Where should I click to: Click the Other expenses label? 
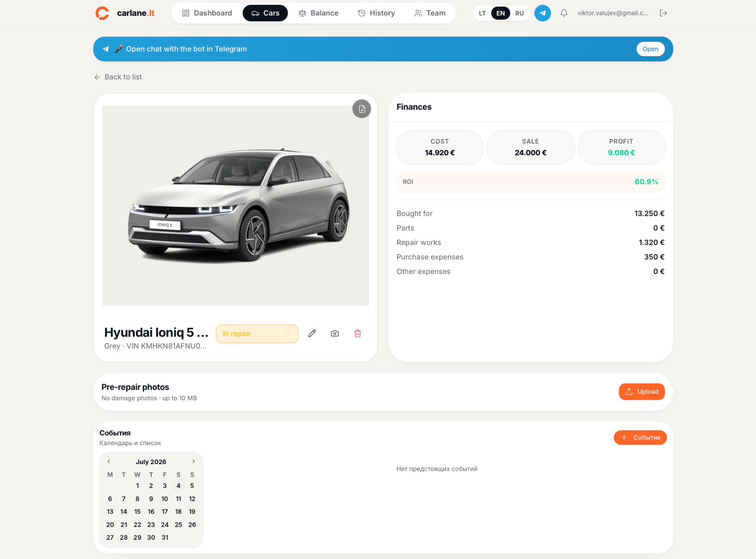[x=423, y=272]
